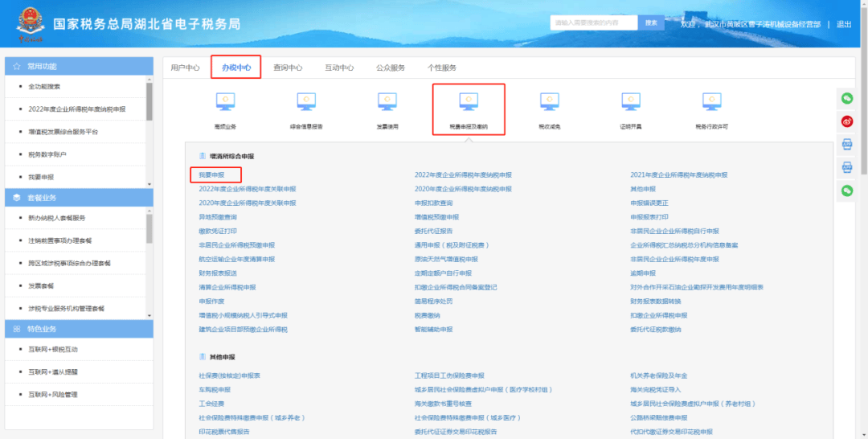Open 增值税发票综合服务平台 in sidebar
Screen dimensions: 868x439
tap(63, 131)
